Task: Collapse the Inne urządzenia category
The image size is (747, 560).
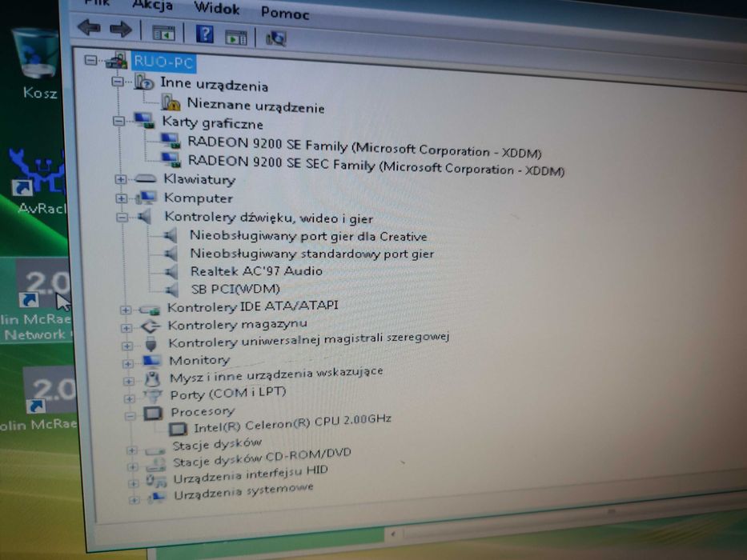Action: tap(117, 82)
